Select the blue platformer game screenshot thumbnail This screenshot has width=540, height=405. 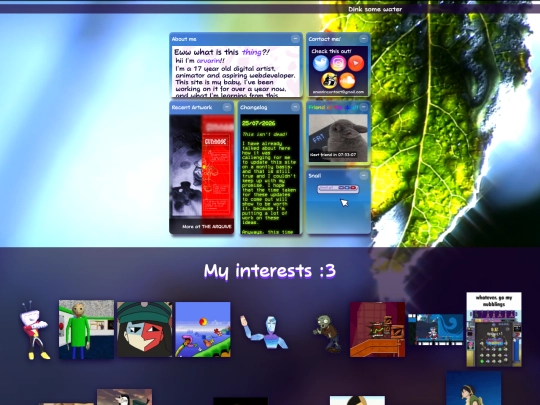click(x=203, y=330)
